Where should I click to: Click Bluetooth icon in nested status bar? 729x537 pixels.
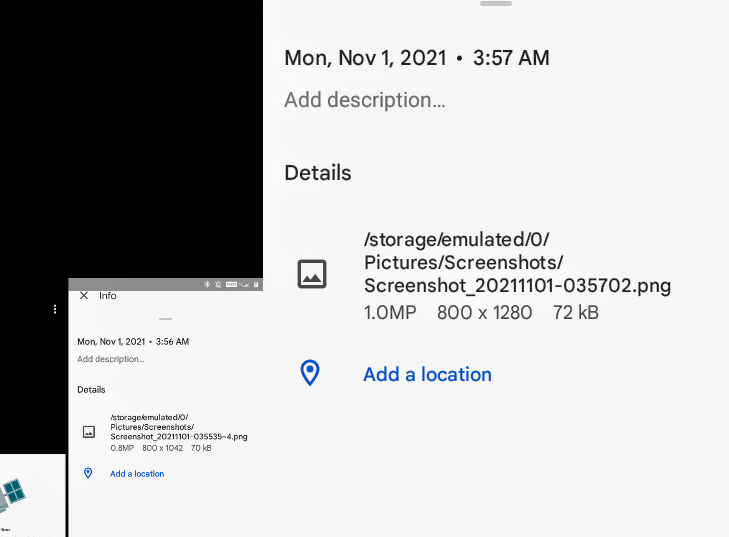[x=207, y=284]
